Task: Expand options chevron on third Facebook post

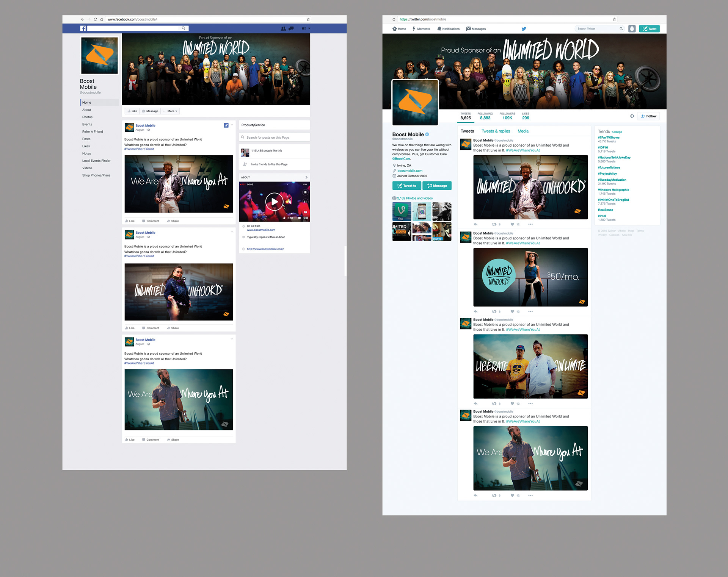Action: (x=232, y=339)
